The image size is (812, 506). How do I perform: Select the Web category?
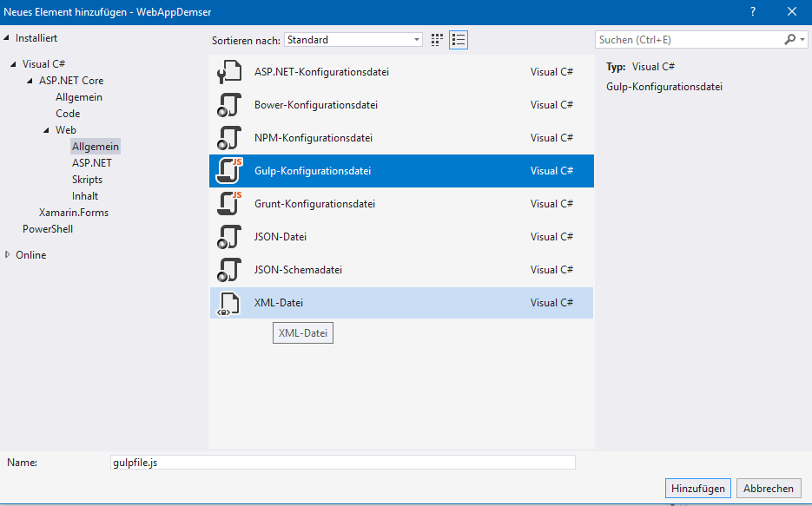click(66, 130)
